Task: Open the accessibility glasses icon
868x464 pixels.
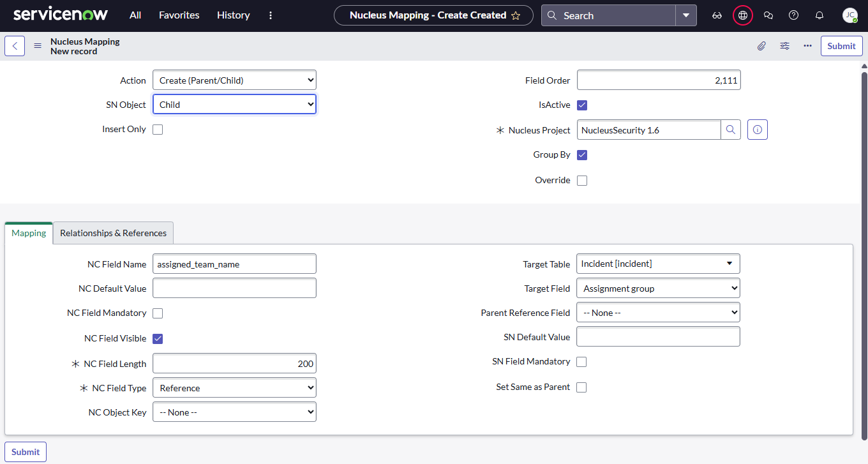Action: coord(717,15)
